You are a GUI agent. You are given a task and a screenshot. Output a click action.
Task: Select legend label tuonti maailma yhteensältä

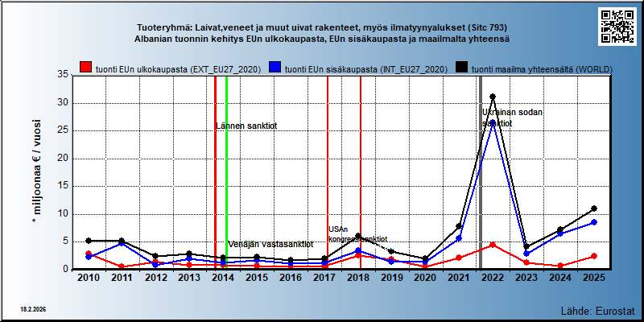(542, 69)
